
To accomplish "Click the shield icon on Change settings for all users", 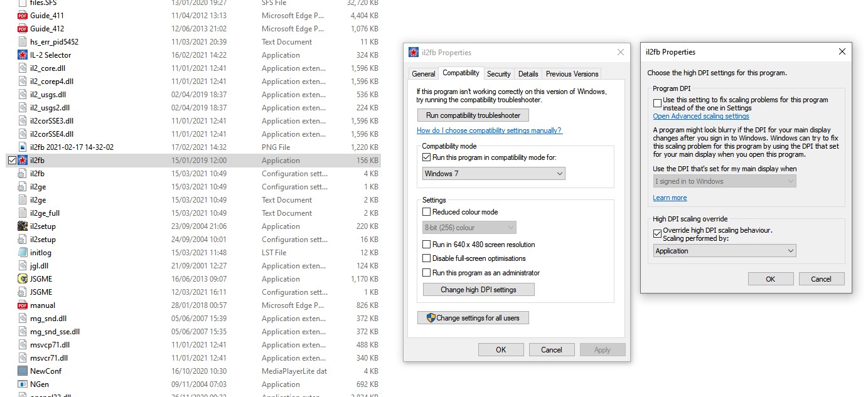I will pyautogui.click(x=431, y=317).
